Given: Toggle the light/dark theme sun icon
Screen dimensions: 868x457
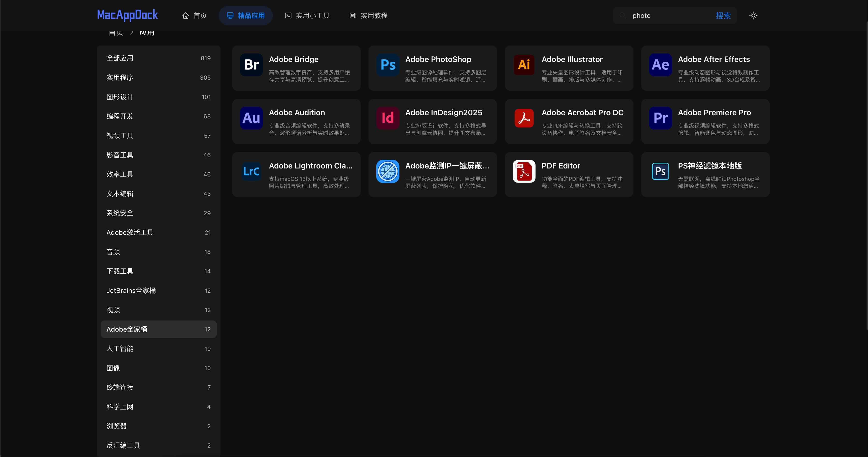Looking at the screenshot, I should [753, 15].
